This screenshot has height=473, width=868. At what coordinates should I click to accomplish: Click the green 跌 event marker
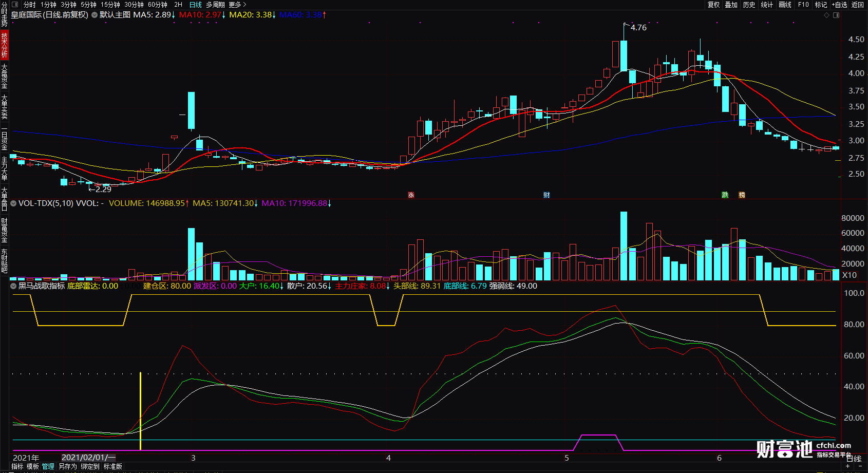click(725, 195)
